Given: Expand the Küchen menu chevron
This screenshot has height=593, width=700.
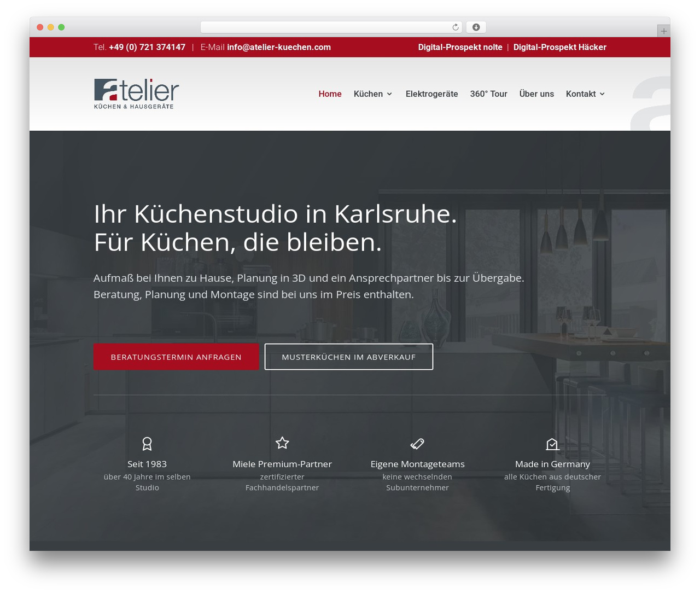Looking at the screenshot, I should [389, 94].
